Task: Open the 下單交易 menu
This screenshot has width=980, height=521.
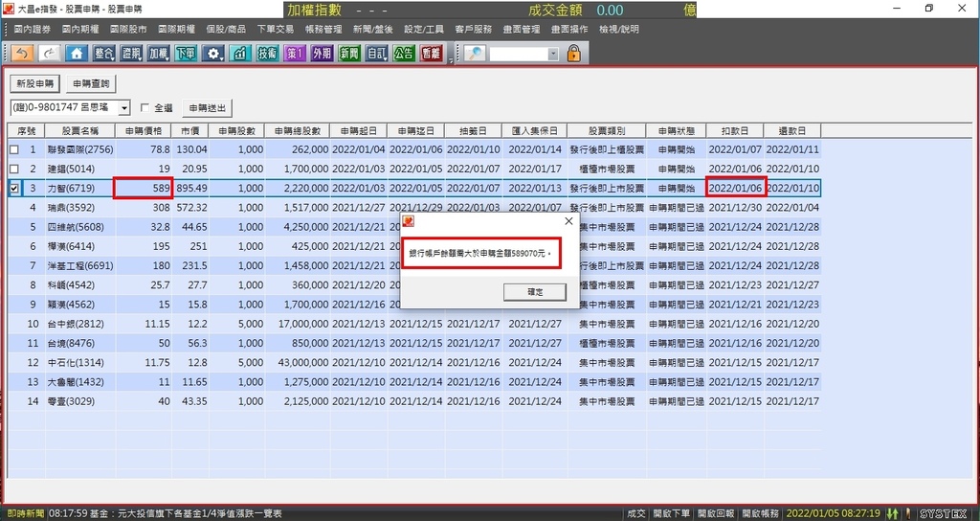Action: click(x=276, y=29)
